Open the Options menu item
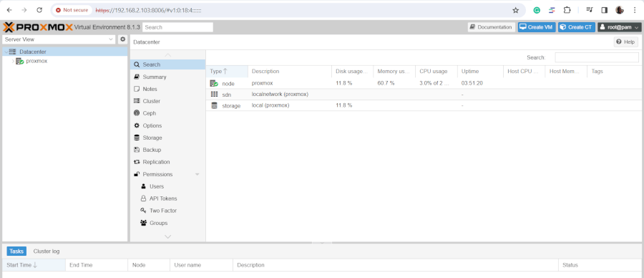 tap(167, 125)
